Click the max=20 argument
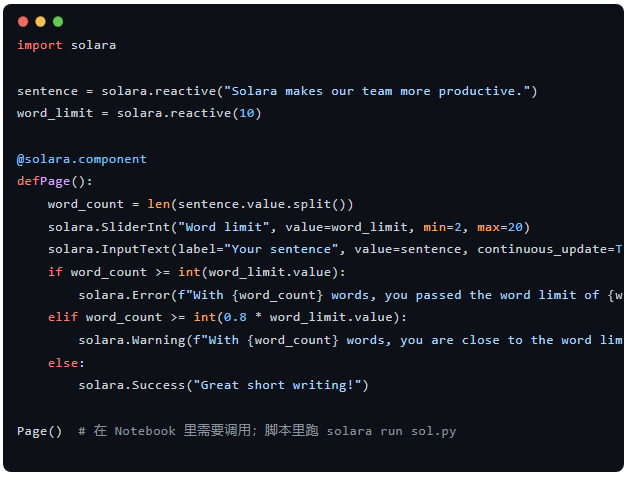 [x=495, y=227]
